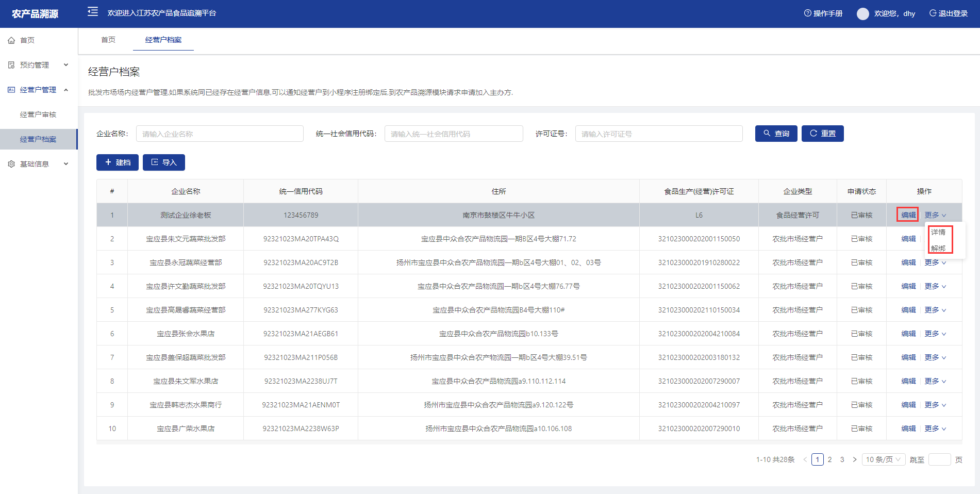Expand 预约管理 sidebar menu

coord(39,65)
